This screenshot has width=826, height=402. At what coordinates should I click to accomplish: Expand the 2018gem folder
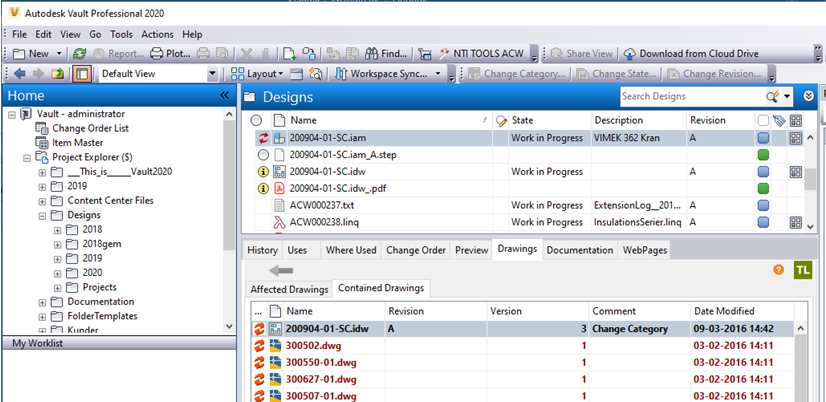(57, 244)
